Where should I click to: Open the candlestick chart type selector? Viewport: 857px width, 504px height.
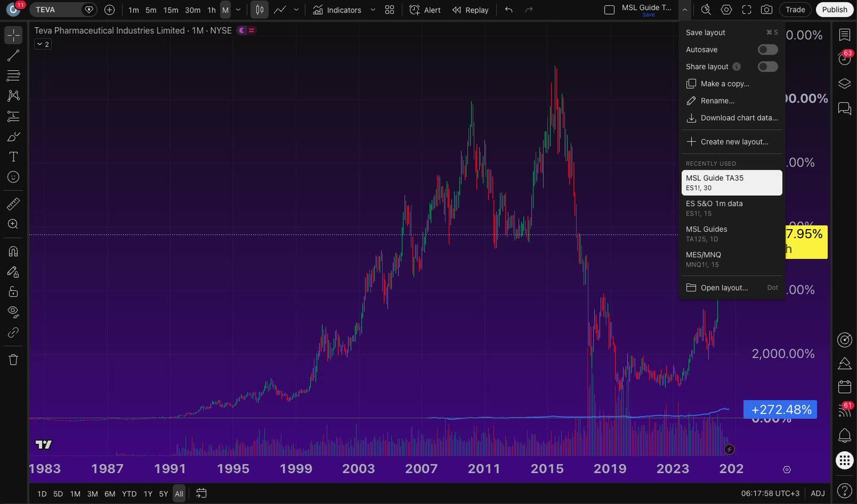(x=259, y=10)
